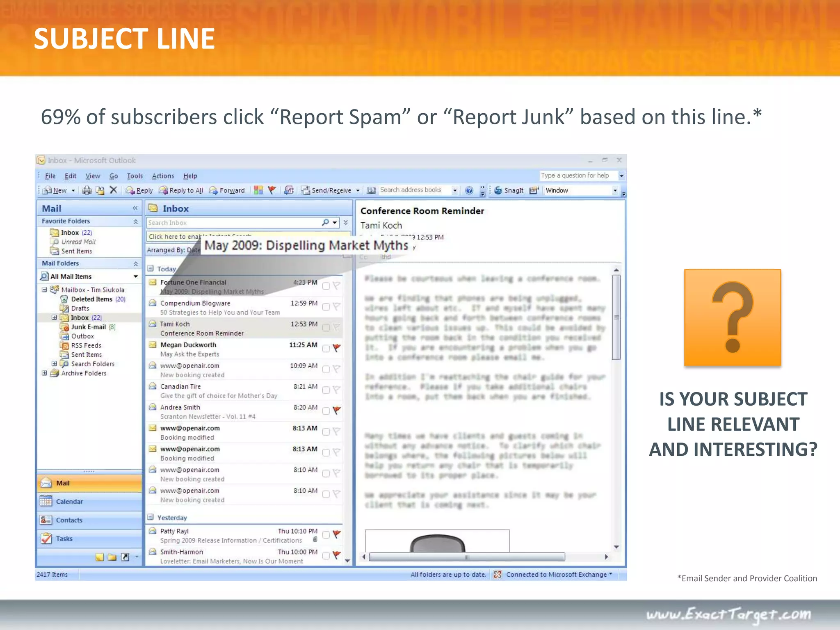This screenshot has width=840, height=630.
Task: Click the Delete X icon
Action: click(113, 190)
